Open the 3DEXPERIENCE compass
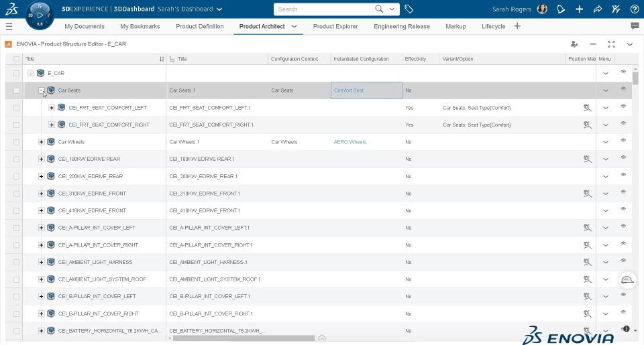The height and width of the screenshot is (345, 644). [40, 15]
